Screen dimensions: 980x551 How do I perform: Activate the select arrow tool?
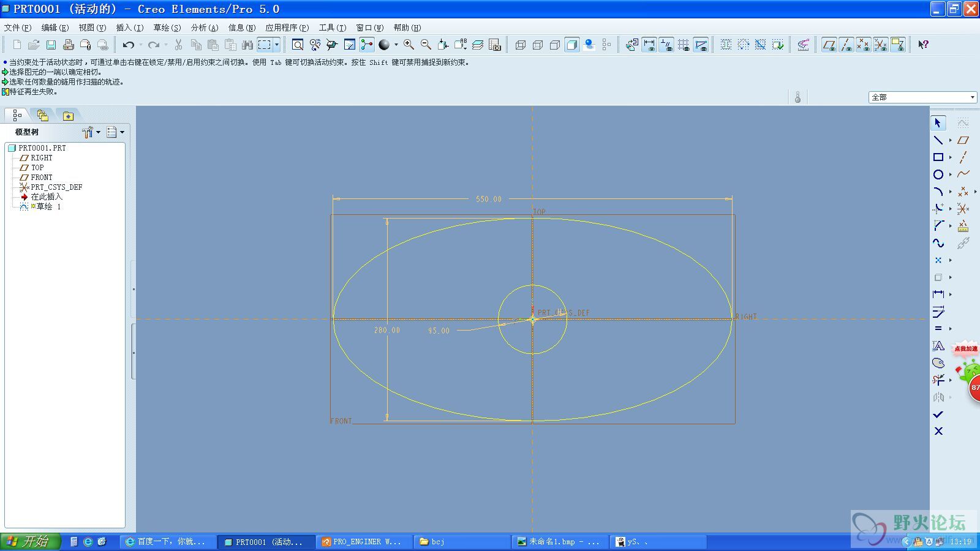938,123
